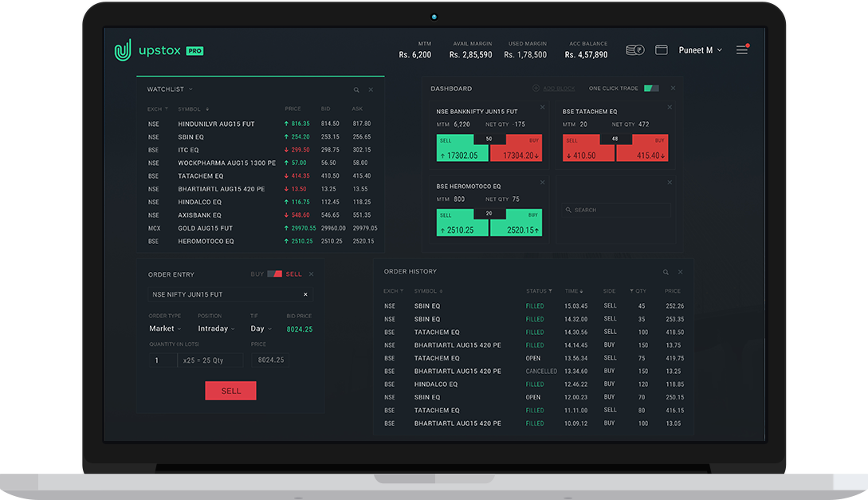
Task: Click the quantity lots input field
Action: pyautogui.click(x=163, y=360)
